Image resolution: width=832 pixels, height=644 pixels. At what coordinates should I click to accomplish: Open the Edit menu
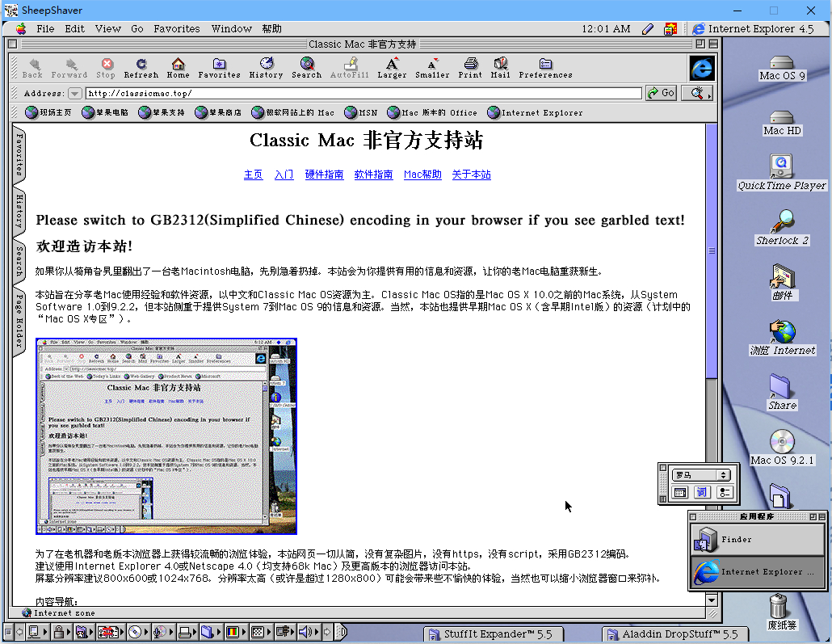point(75,28)
